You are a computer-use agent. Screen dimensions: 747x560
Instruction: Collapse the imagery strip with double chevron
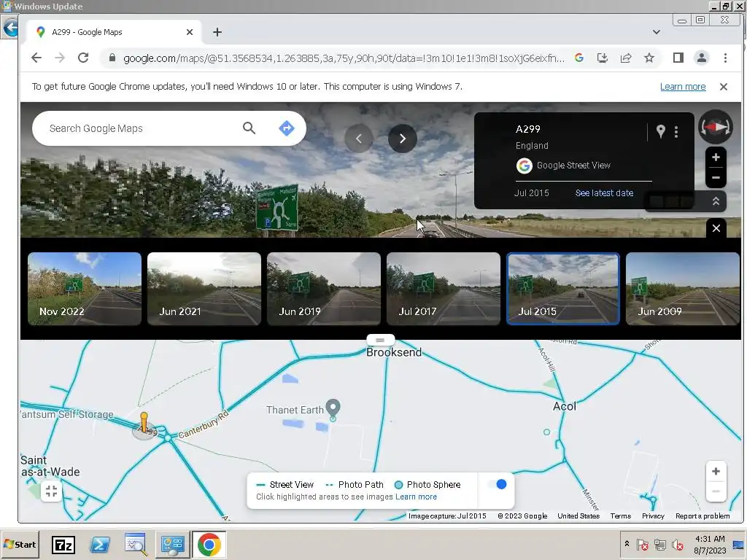coord(716,201)
